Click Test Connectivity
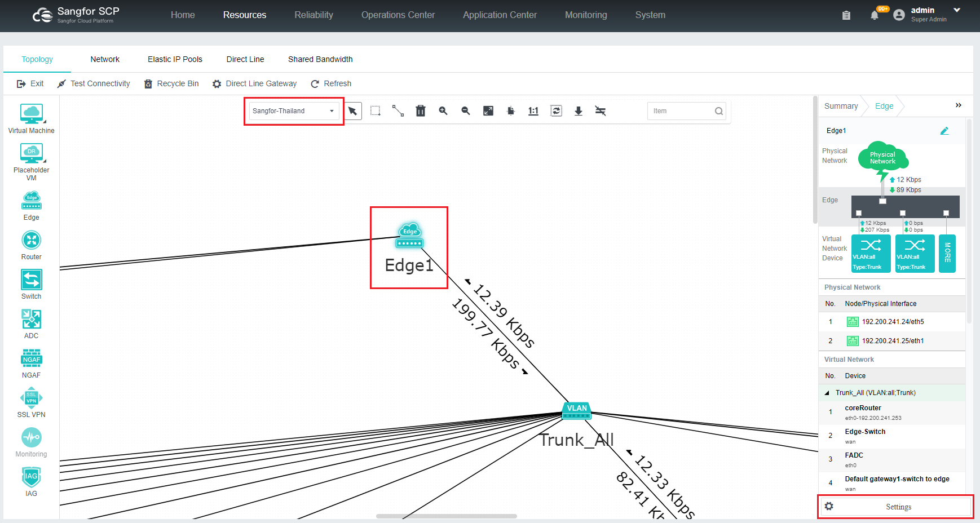Image resolution: width=980 pixels, height=523 pixels. [x=94, y=83]
